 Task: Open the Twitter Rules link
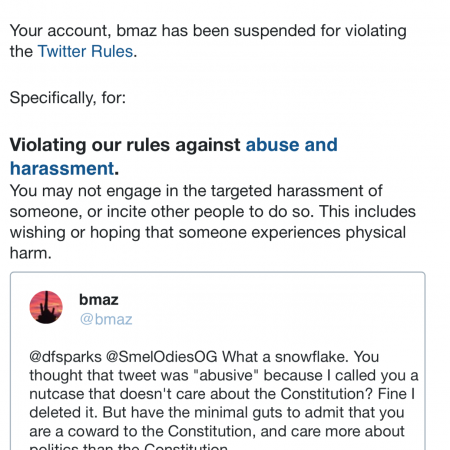(85, 51)
